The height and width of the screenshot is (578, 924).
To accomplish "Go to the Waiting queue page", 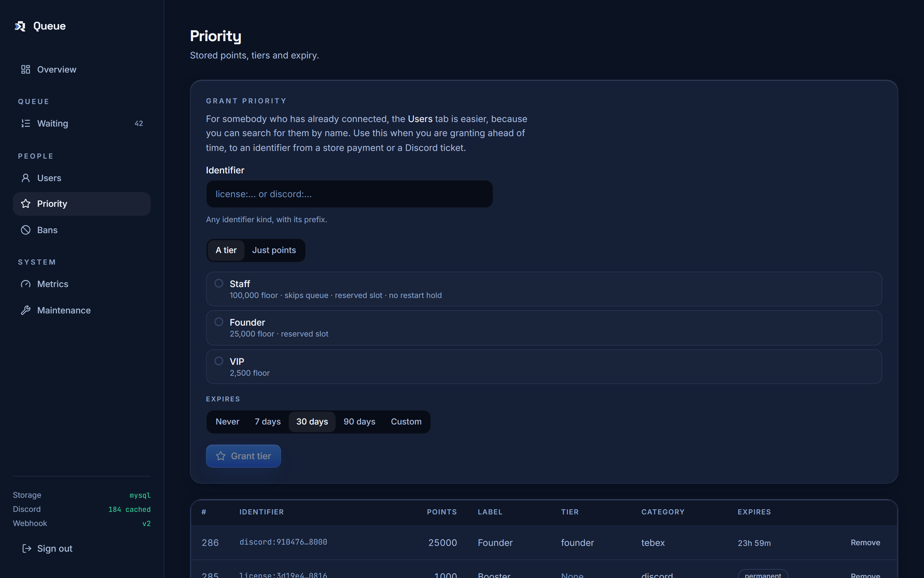I will [x=82, y=124].
